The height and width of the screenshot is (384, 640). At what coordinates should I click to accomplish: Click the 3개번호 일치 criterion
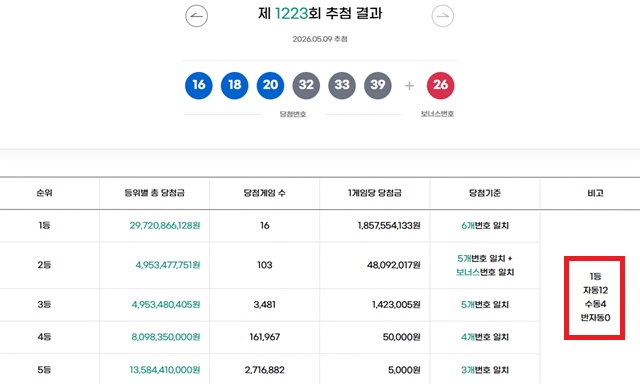click(x=485, y=370)
